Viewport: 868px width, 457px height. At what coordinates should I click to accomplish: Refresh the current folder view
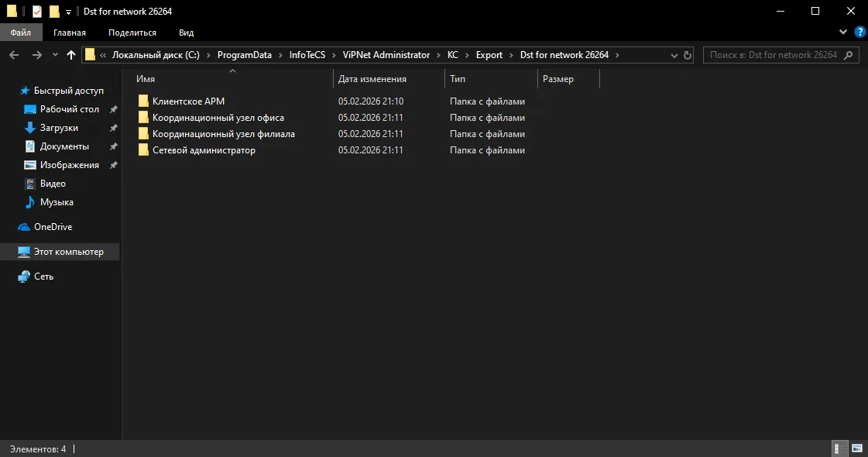(x=687, y=55)
